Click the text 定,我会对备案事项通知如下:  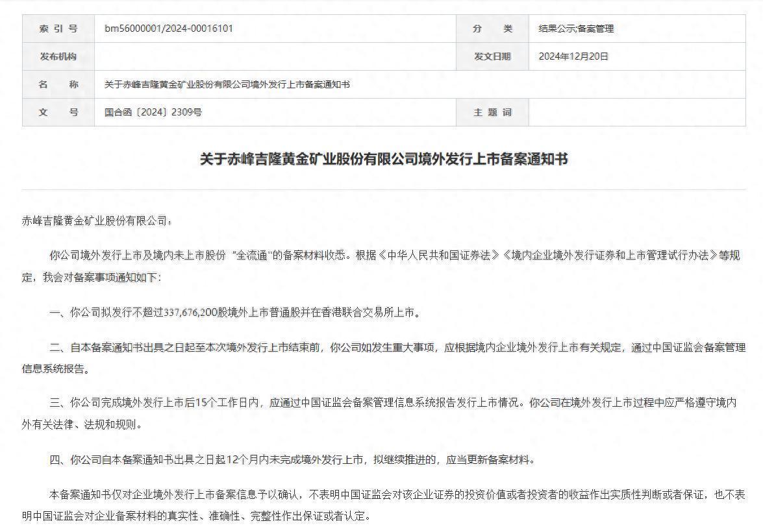point(92,278)
